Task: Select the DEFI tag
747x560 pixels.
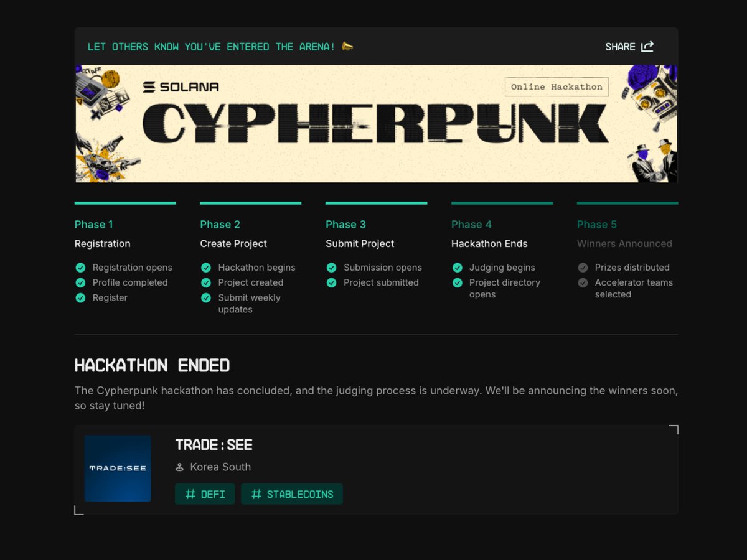Action: (205, 494)
